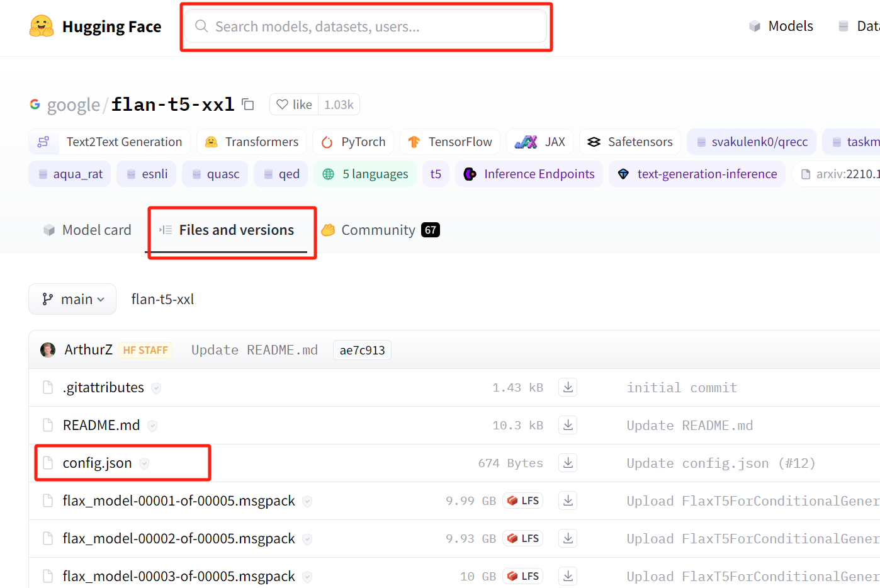The width and height of the screenshot is (880, 588).
Task: Open the main branch dropdown
Action: coord(72,299)
